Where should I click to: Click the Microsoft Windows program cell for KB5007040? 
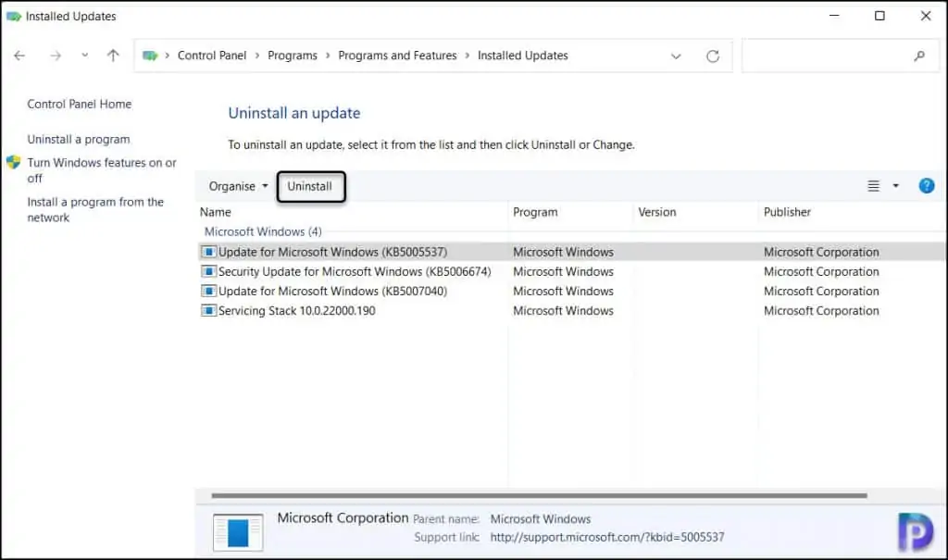(563, 291)
